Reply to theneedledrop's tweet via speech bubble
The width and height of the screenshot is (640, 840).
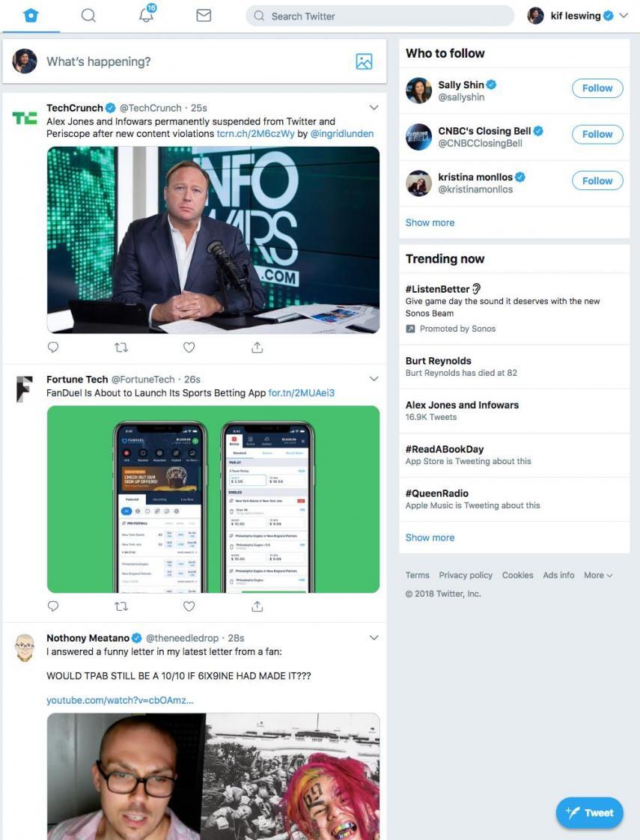(52, 838)
